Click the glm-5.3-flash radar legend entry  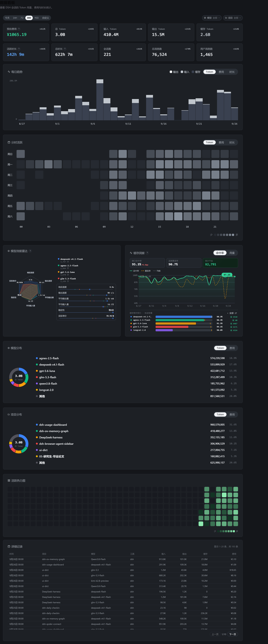pyautogui.click(x=67, y=280)
